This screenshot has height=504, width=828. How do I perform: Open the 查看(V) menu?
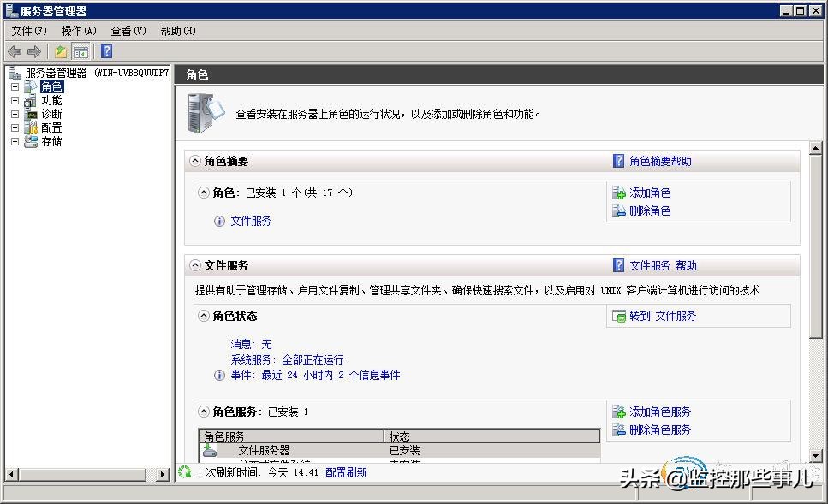(128, 31)
